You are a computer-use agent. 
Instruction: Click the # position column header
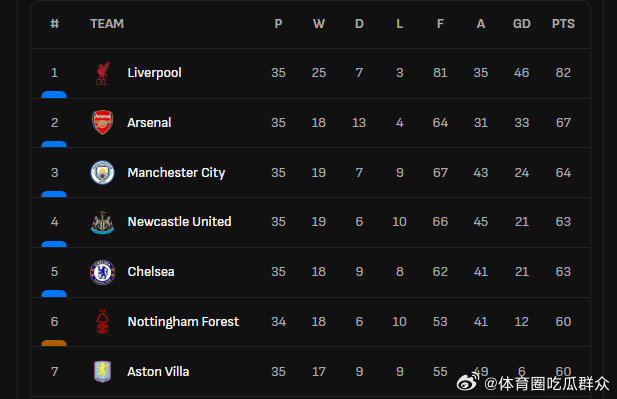pyautogui.click(x=55, y=24)
